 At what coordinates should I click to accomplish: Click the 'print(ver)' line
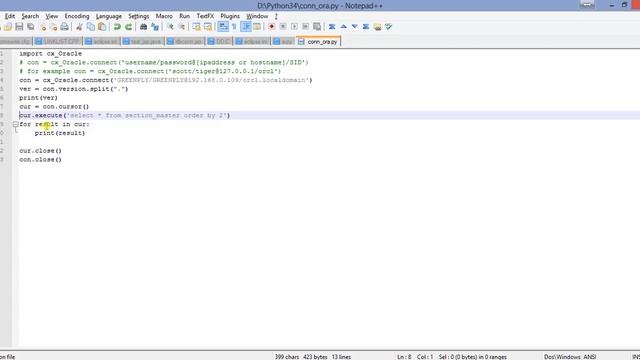(38, 98)
